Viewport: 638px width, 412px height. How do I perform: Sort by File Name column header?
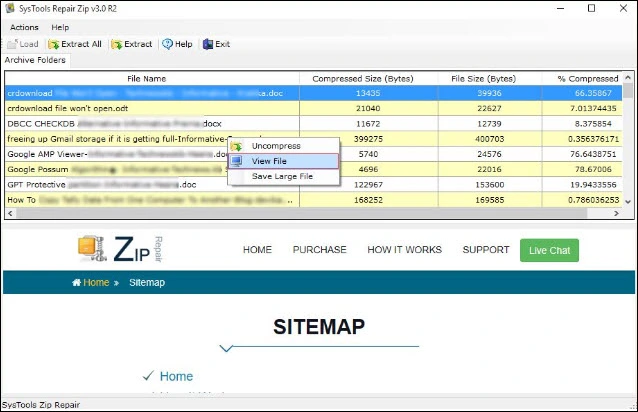pyautogui.click(x=152, y=78)
